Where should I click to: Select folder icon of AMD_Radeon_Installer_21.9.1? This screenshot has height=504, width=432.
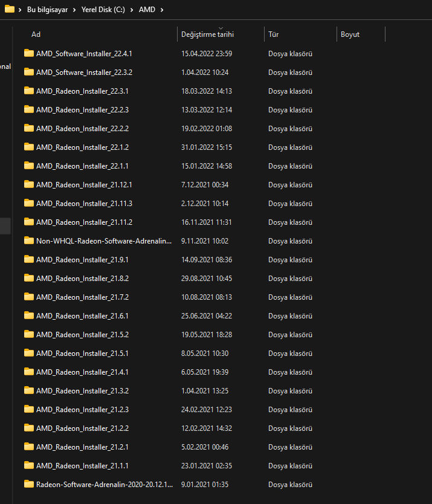point(29,259)
